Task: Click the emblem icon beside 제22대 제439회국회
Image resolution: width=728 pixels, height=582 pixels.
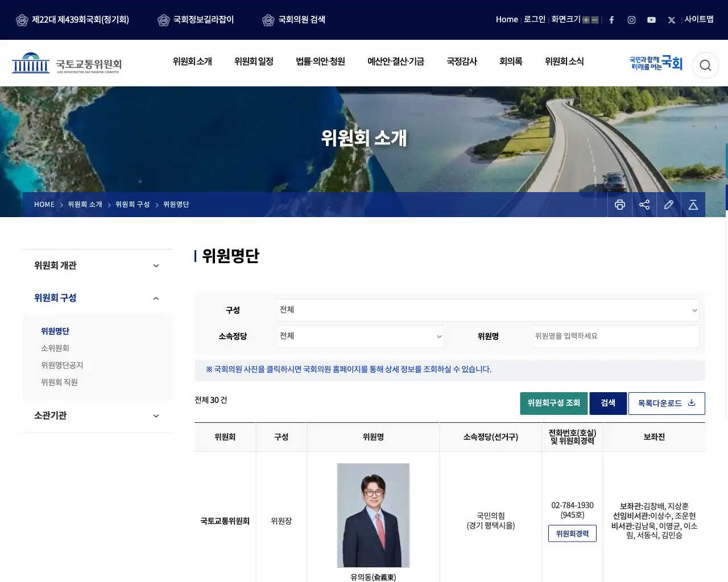Action: 22,20
